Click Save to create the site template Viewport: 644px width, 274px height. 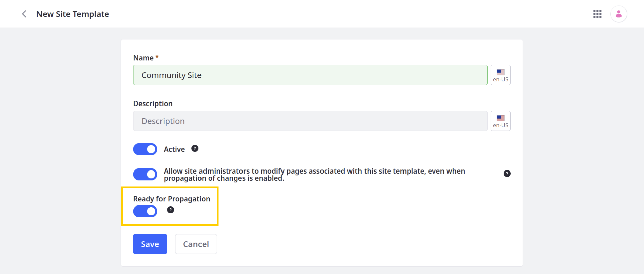coord(150,244)
